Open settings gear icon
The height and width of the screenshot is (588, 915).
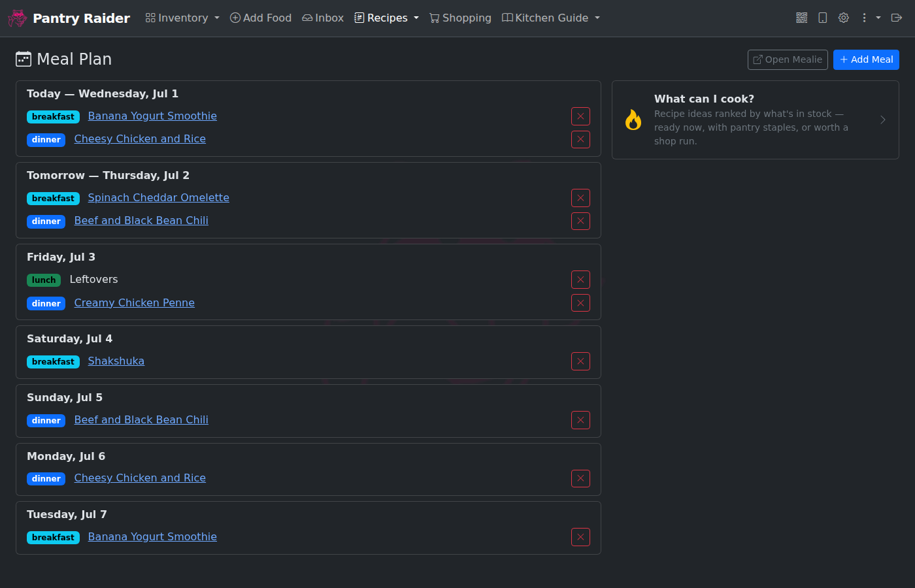(x=844, y=18)
